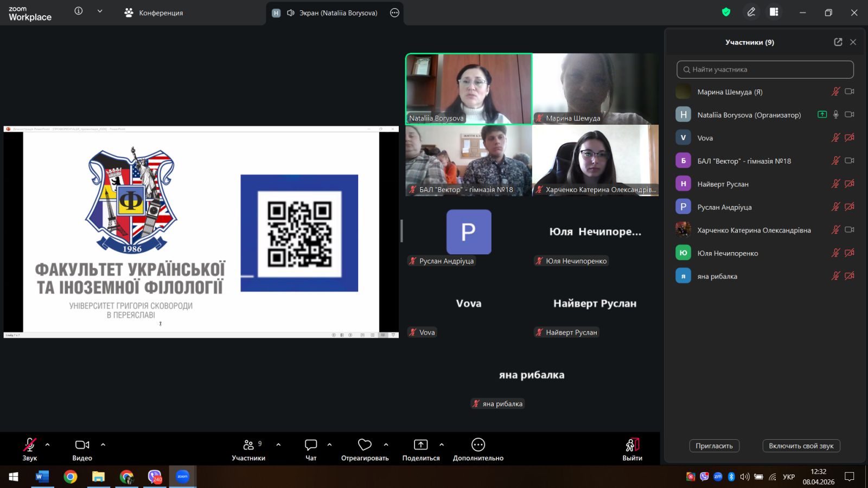
Task: Expand share options arrow beside Share
Action: tap(442, 445)
